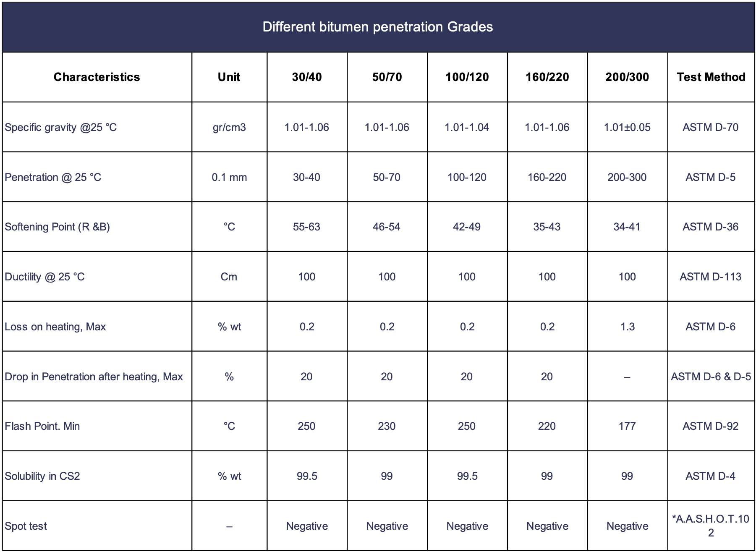Click the Unit column header
Viewport: 756px width, 552px height.
click(229, 77)
